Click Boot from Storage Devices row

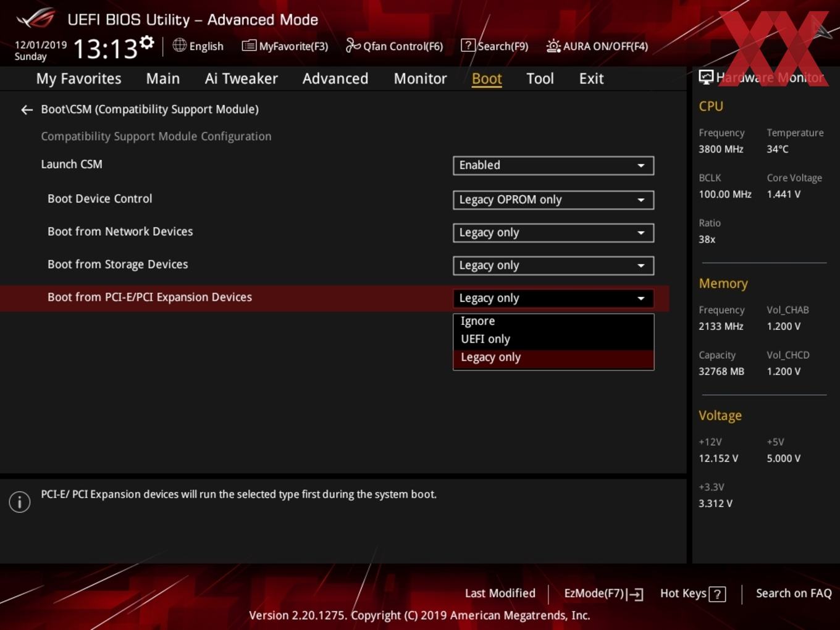click(x=334, y=265)
